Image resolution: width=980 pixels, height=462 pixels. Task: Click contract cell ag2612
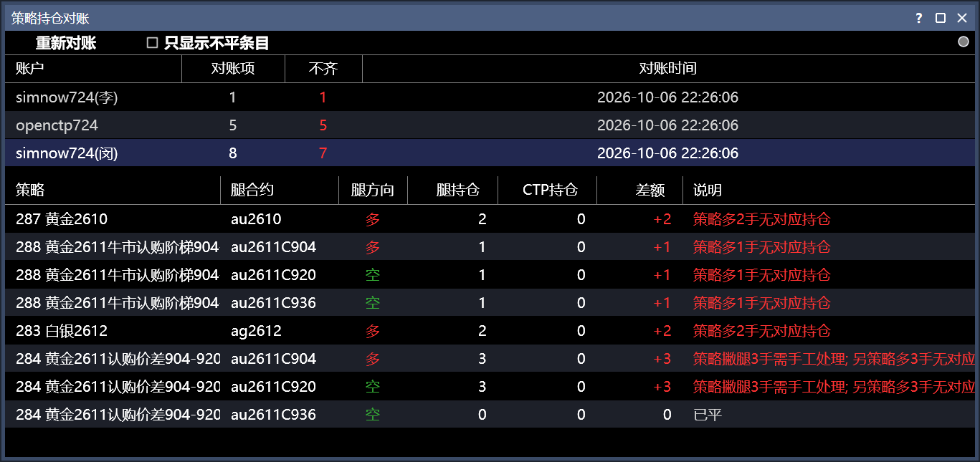[x=256, y=331]
